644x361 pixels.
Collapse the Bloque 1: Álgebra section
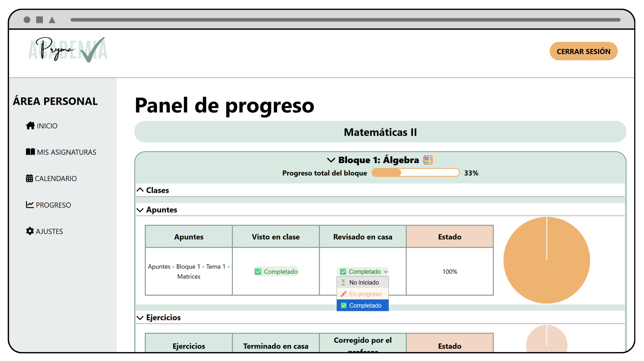(331, 160)
